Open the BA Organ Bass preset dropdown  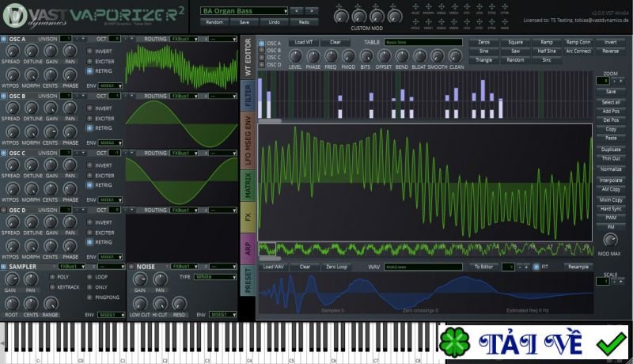pos(244,11)
